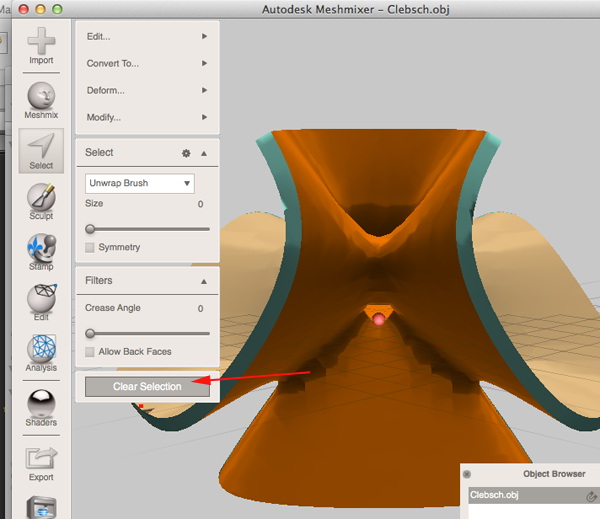Screen dimensions: 600x519
Task: Open the Edit tool in sidebar
Action: 41,302
